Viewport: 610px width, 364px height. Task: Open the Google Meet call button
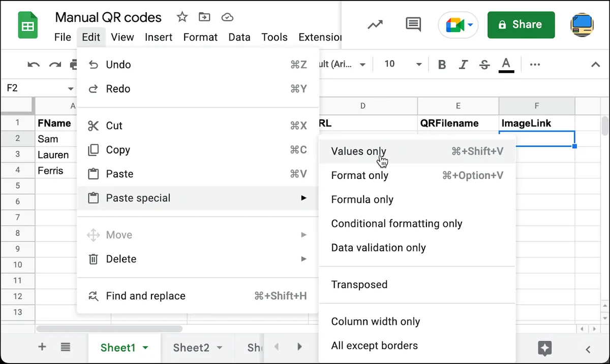click(458, 25)
